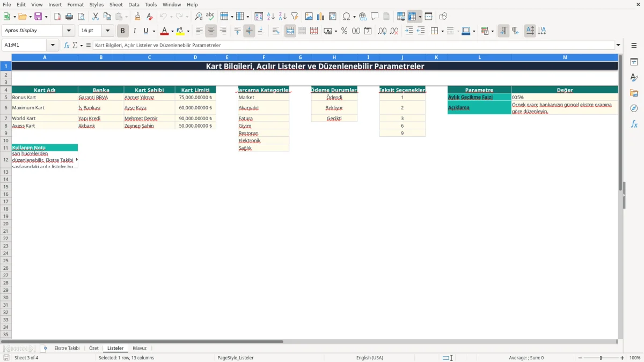Click the formula input line
The height and width of the screenshot is (362, 644).
tap(354, 45)
